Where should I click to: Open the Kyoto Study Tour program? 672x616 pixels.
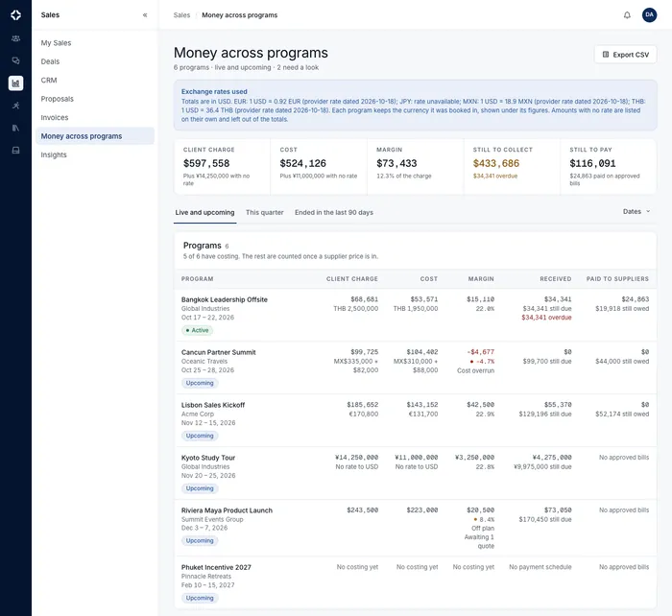208,458
